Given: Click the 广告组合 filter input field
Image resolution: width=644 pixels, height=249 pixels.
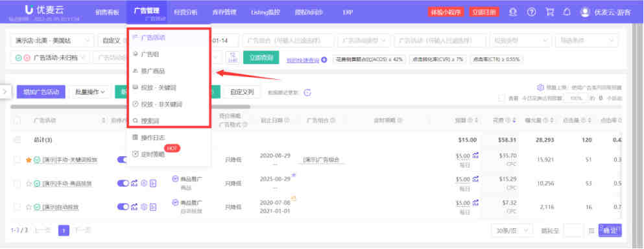Looking at the screenshot, I should (289, 41).
